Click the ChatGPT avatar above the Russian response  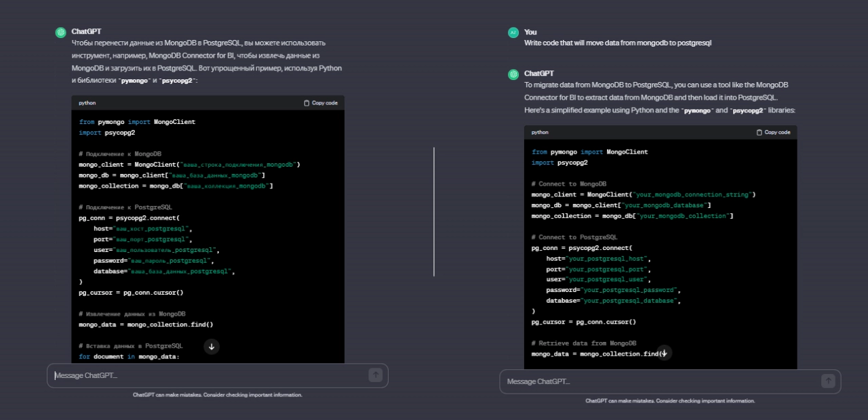60,32
